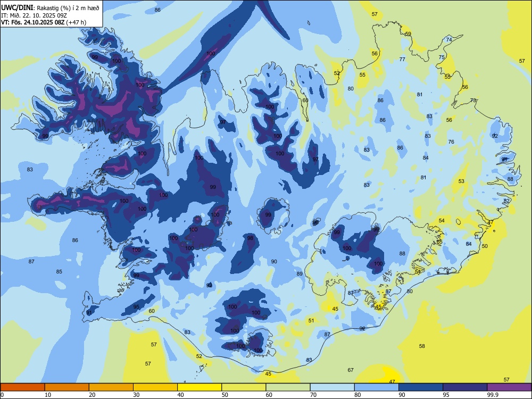Screen dimensions: 532x399
Task: Click the 70–80 light blue legend swatch
Action: point(332,387)
